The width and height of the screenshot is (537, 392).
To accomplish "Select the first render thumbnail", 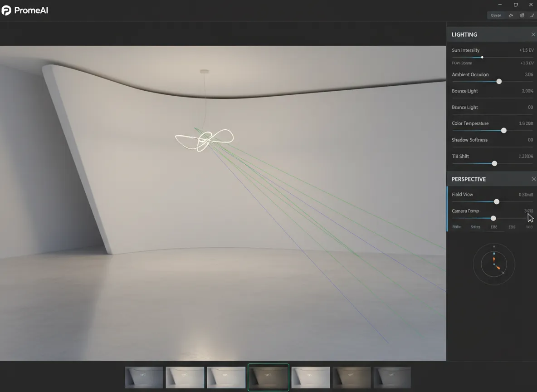I will 144,377.
